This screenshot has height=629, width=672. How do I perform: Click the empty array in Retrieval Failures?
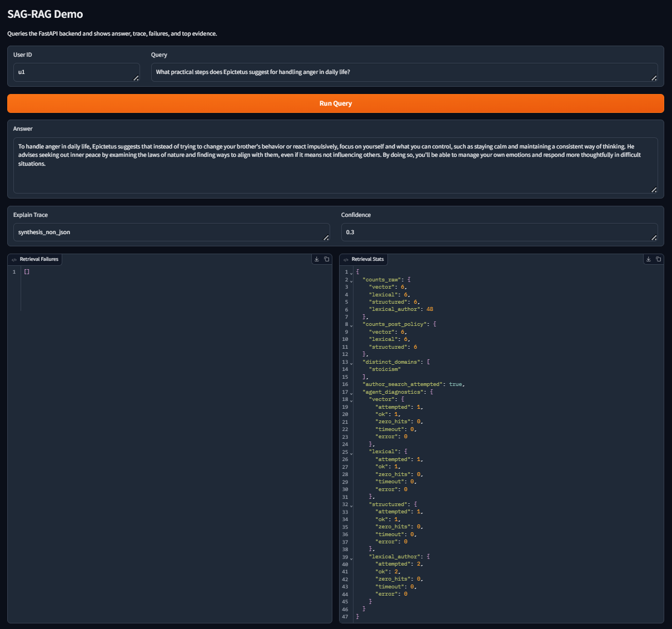pos(27,272)
